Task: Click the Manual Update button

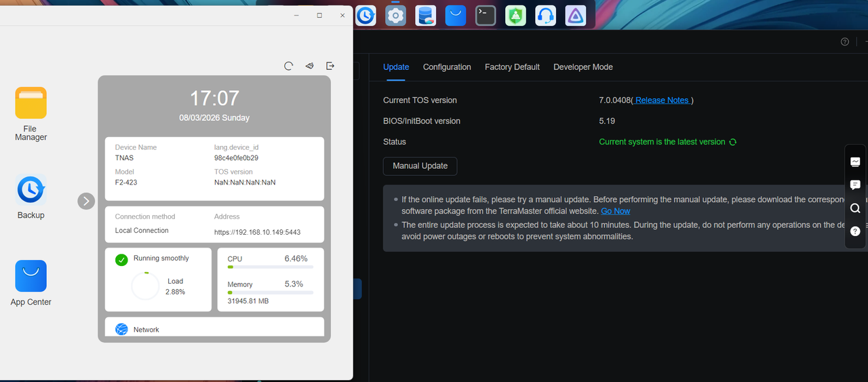Action: click(x=420, y=166)
